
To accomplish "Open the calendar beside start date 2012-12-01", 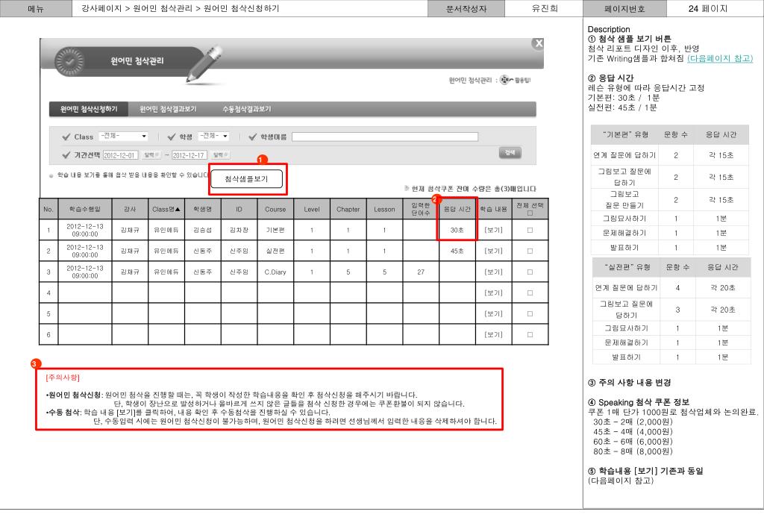I will click(x=151, y=155).
